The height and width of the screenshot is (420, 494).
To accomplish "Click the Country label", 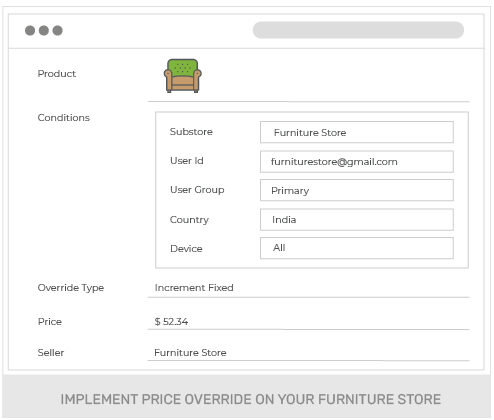I will click(189, 220).
